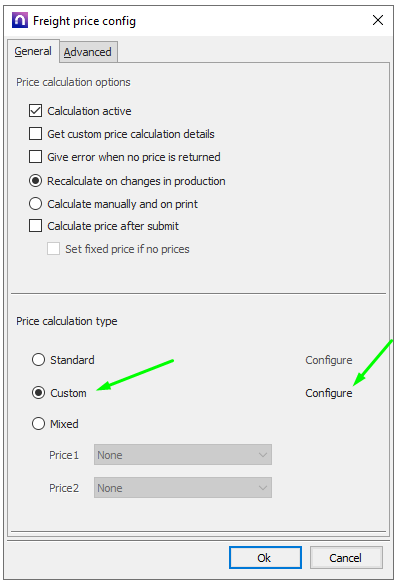This screenshot has width=398, height=583.
Task: Select Recalculate on changes in production
Action: [x=35, y=181]
